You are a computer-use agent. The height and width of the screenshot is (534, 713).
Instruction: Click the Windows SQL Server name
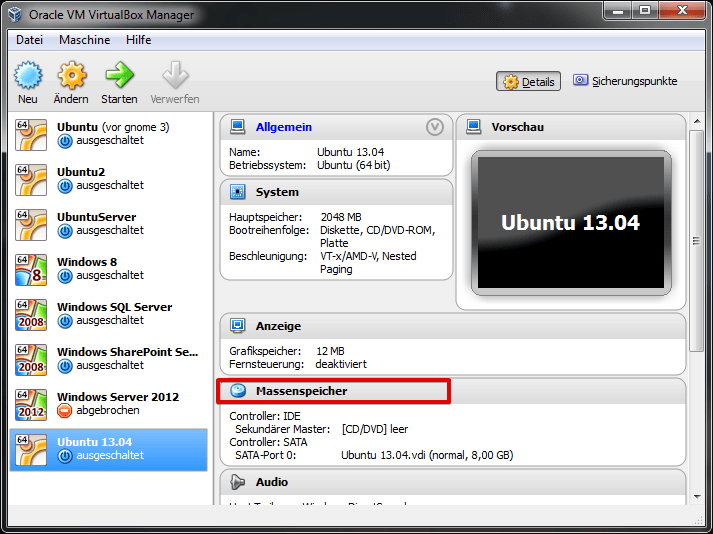115,307
